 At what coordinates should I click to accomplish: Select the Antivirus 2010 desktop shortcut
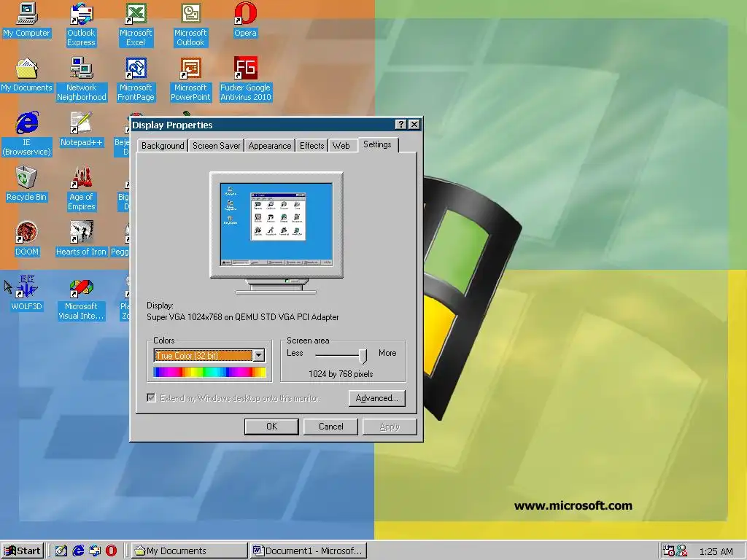pos(245,79)
